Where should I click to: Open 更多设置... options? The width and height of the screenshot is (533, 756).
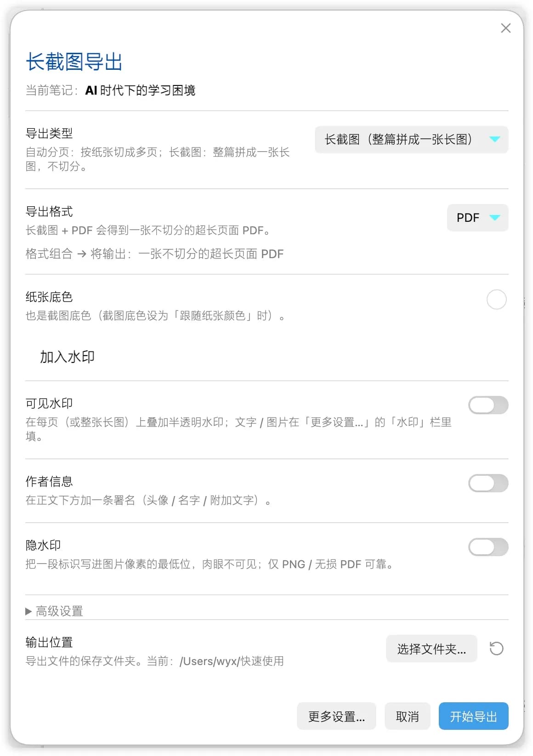pos(336,716)
